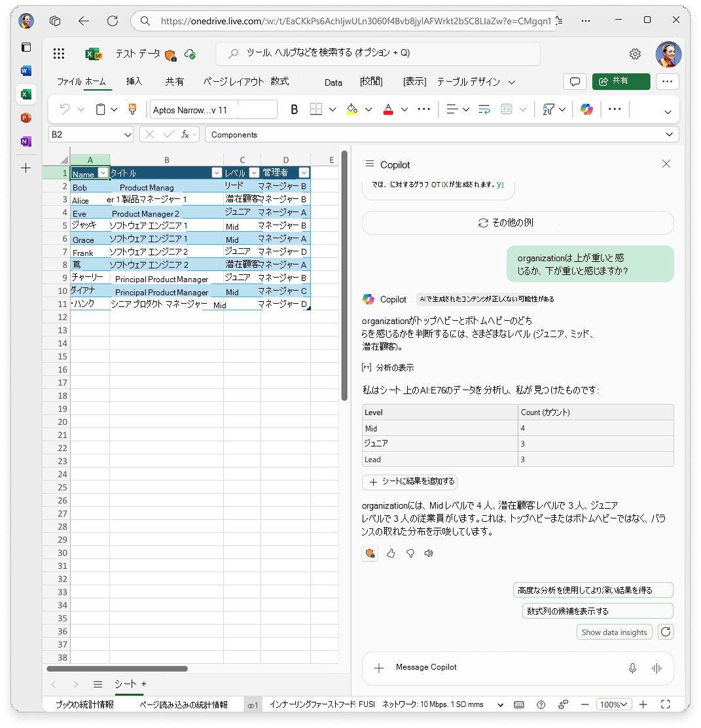
Task: Give thumbs up to Copilot response
Action: [391, 553]
